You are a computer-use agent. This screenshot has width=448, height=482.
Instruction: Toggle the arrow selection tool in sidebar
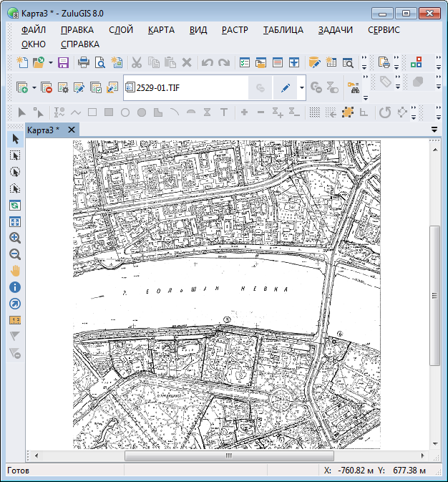click(x=15, y=138)
